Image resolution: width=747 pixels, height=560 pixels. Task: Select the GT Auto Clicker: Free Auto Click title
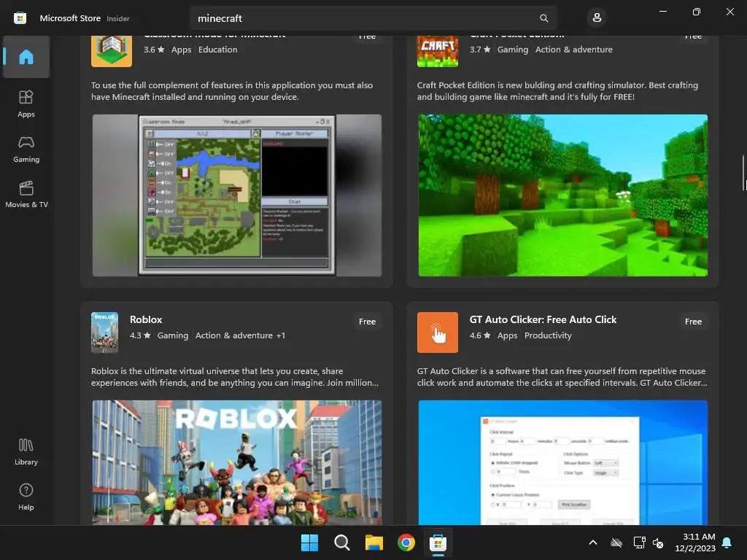click(x=543, y=319)
